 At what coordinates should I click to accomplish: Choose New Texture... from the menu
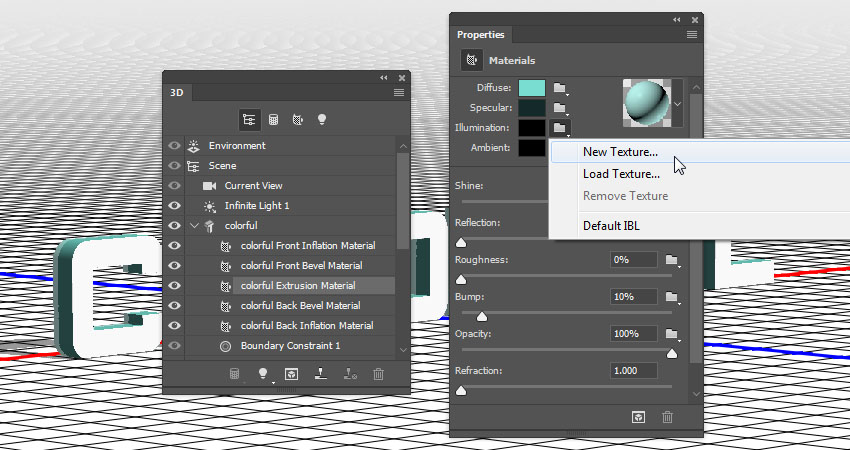620,152
